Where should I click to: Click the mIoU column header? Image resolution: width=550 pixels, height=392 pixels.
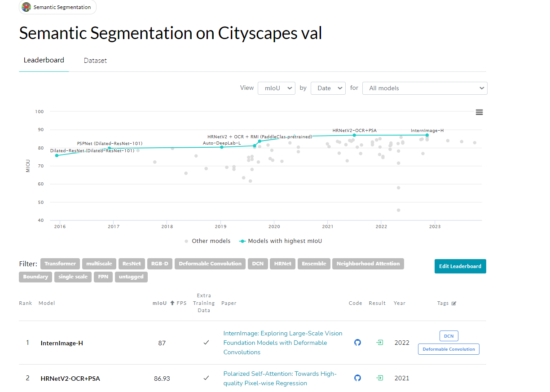click(159, 303)
